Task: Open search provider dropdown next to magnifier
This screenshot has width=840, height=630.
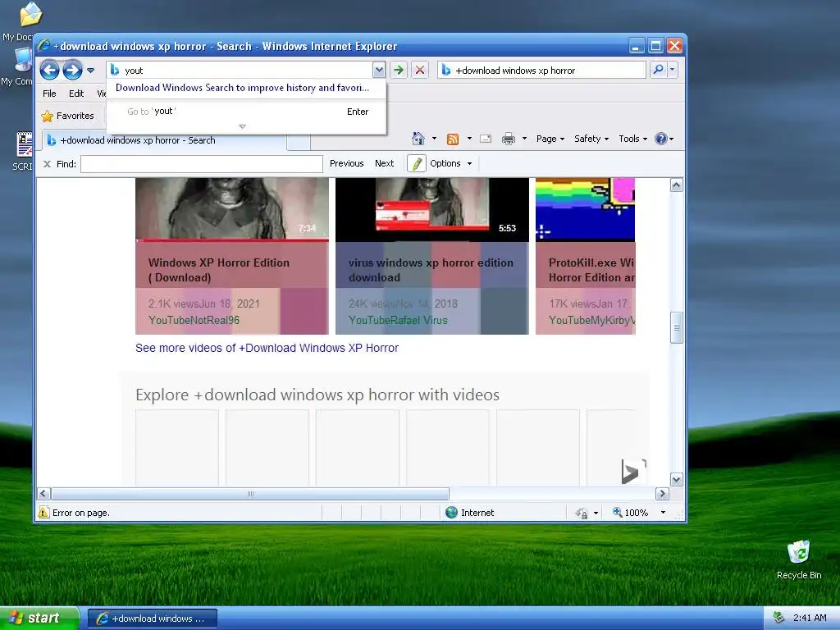Action: pos(673,71)
